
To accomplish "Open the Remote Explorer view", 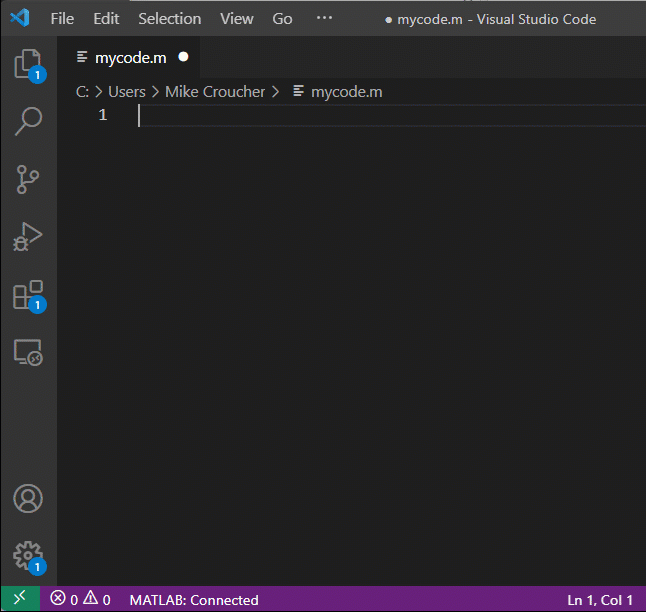I will coord(28,352).
